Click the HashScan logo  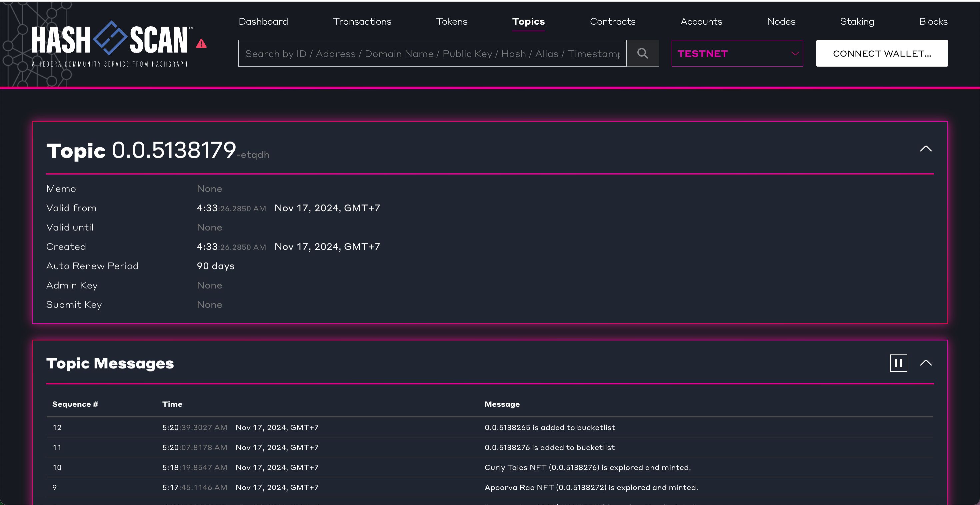click(110, 44)
